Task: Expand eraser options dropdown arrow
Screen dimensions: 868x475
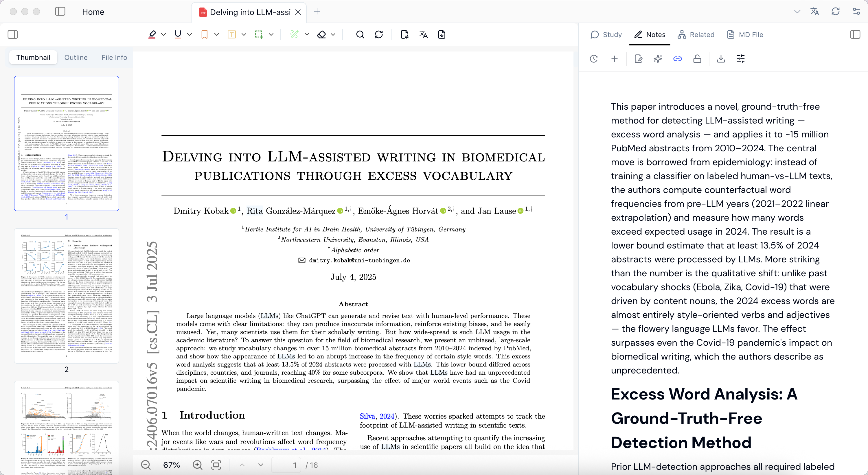Action: [333, 34]
